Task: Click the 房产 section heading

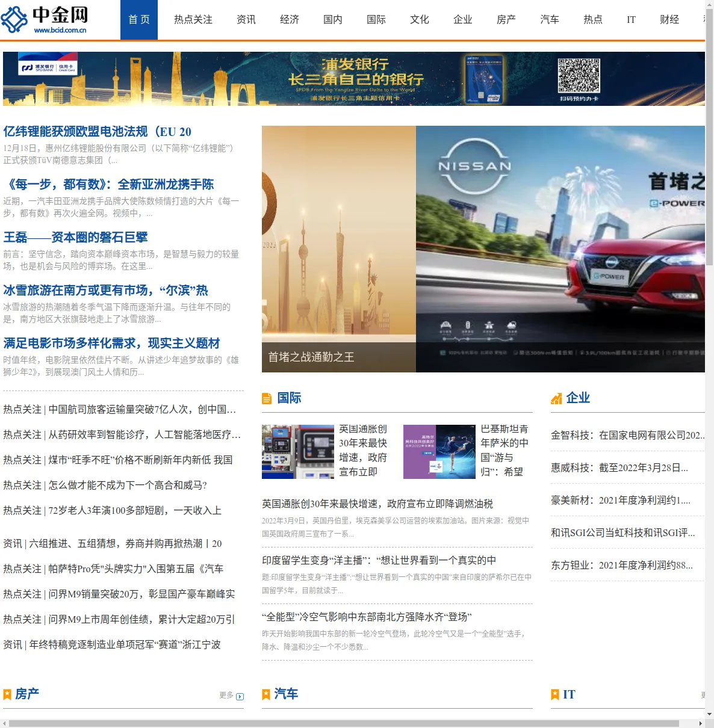Action: click(x=27, y=694)
